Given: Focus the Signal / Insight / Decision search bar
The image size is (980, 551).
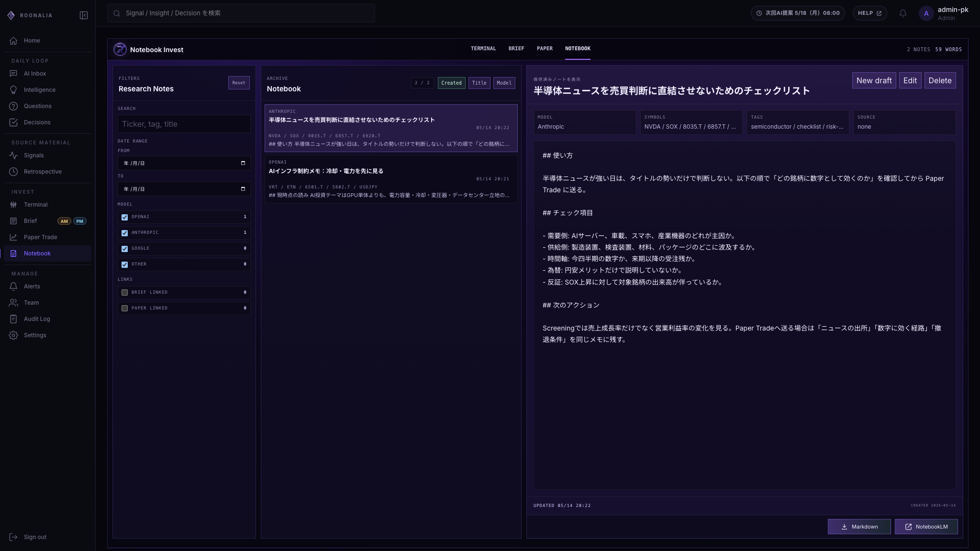Looking at the screenshot, I should (x=241, y=13).
